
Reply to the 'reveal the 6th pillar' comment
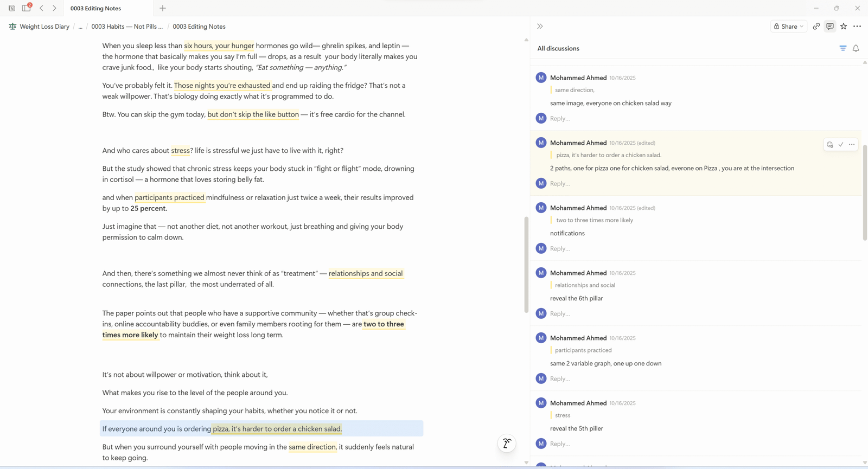[x=560, y=313]
